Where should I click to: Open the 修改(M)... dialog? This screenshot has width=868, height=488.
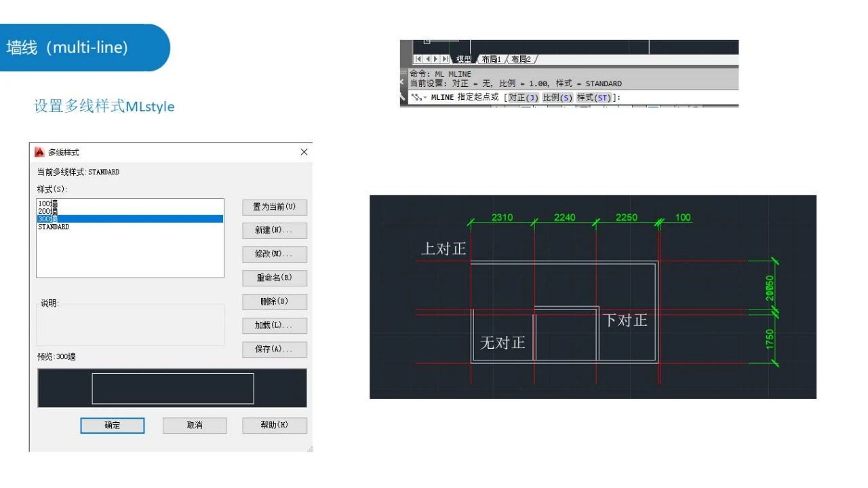[275, 255]
